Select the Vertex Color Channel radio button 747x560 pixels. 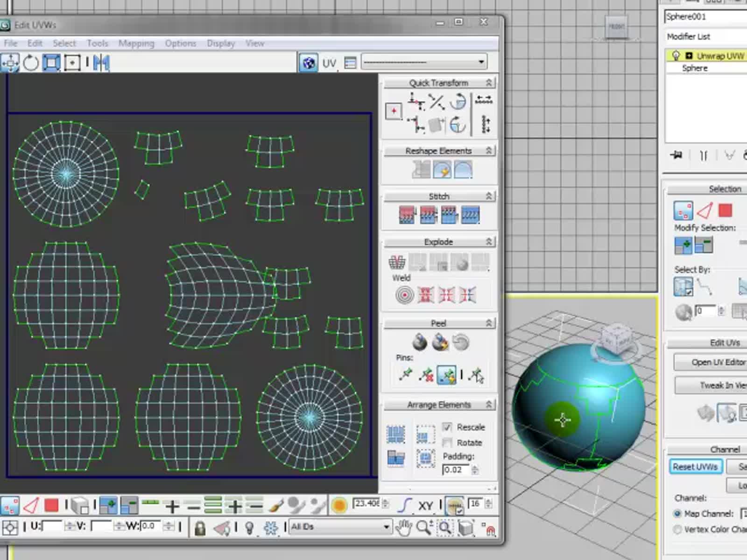click(677, 529)
